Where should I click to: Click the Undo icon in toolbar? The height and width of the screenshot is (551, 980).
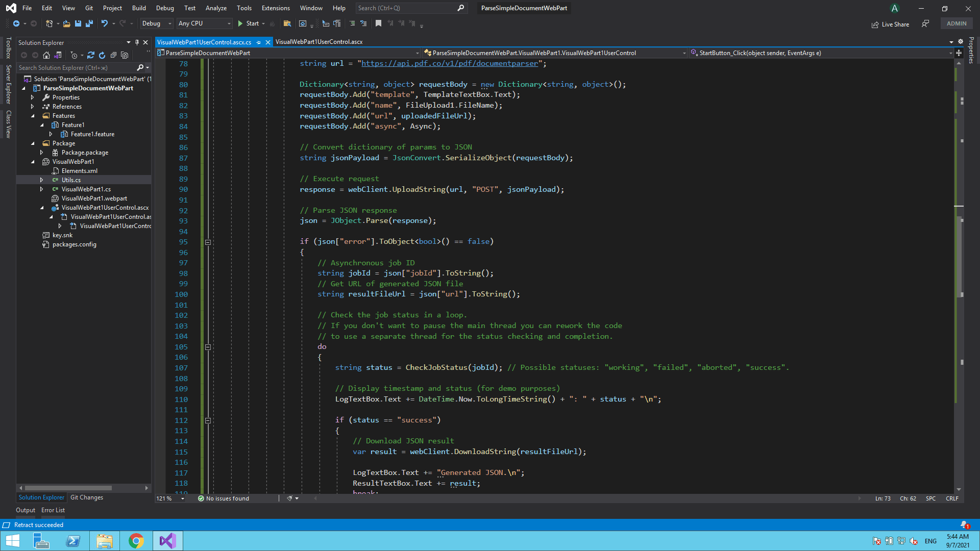pos(105,23)
